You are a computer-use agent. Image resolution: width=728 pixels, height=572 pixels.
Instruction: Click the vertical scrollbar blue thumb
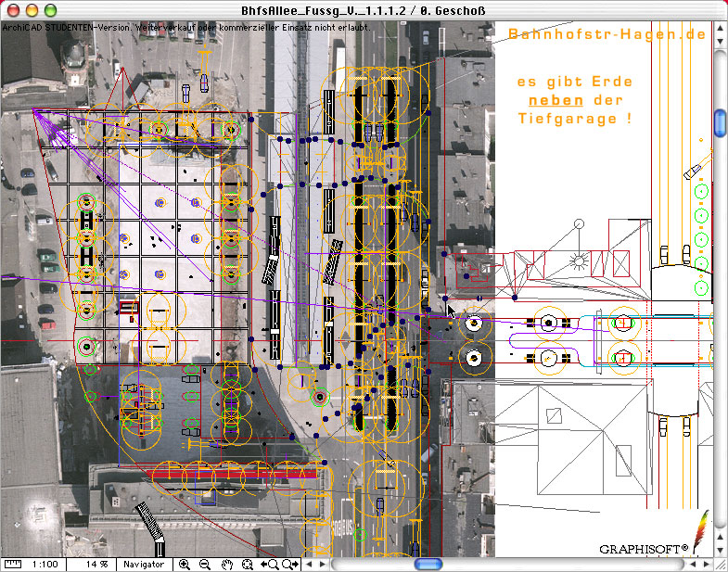click(720, 121)
